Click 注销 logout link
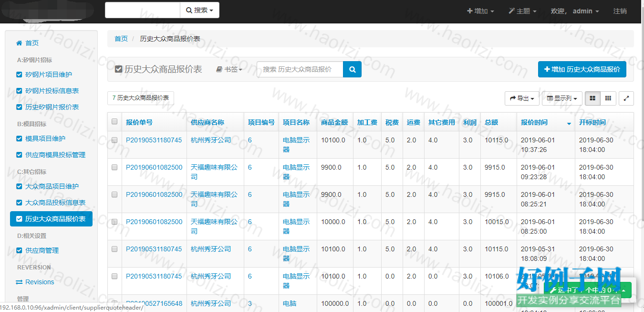The width and height of the screenshot is (644, 312). 620,11
